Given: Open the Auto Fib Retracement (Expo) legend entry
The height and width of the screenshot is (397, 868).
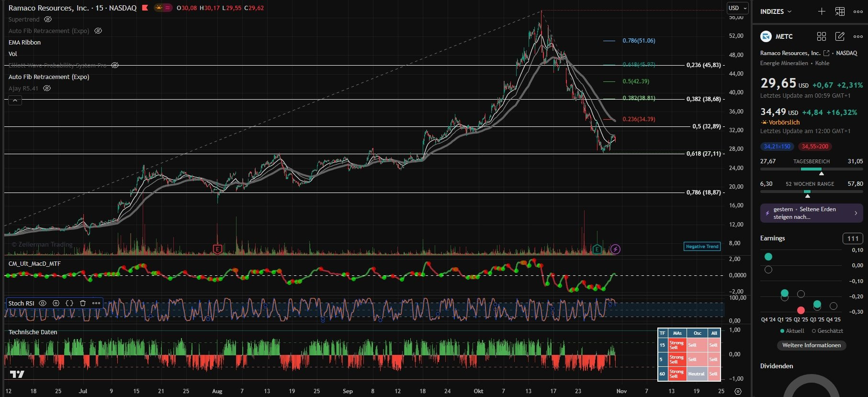Looking at the screenshot, I should point(49,77).
